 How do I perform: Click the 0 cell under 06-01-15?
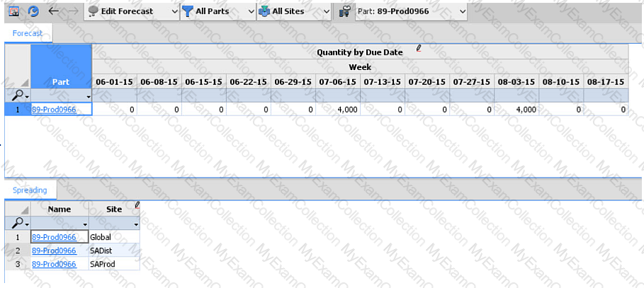click(x=114, y=109)
